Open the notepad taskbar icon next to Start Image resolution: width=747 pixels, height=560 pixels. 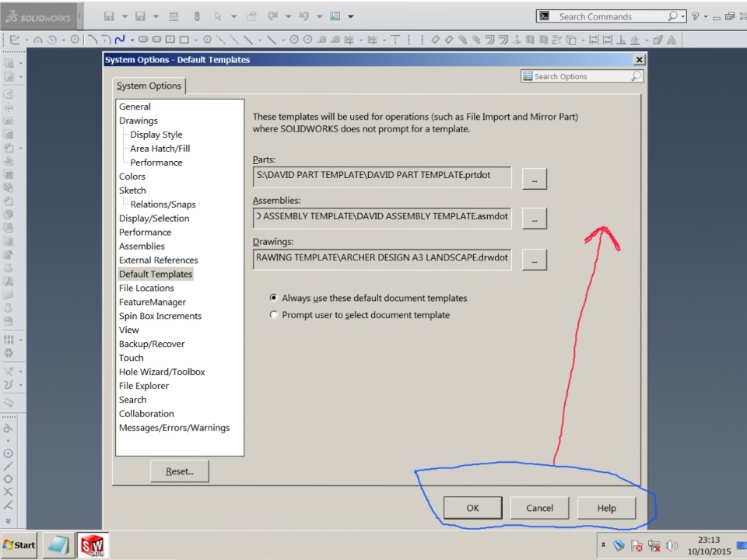pos(58,545)
